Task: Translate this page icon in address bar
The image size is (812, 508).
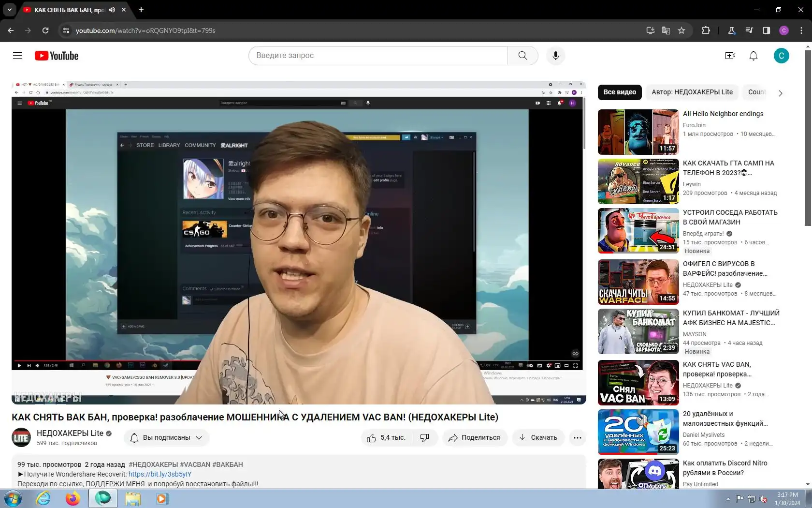Action: coord(666,30)
